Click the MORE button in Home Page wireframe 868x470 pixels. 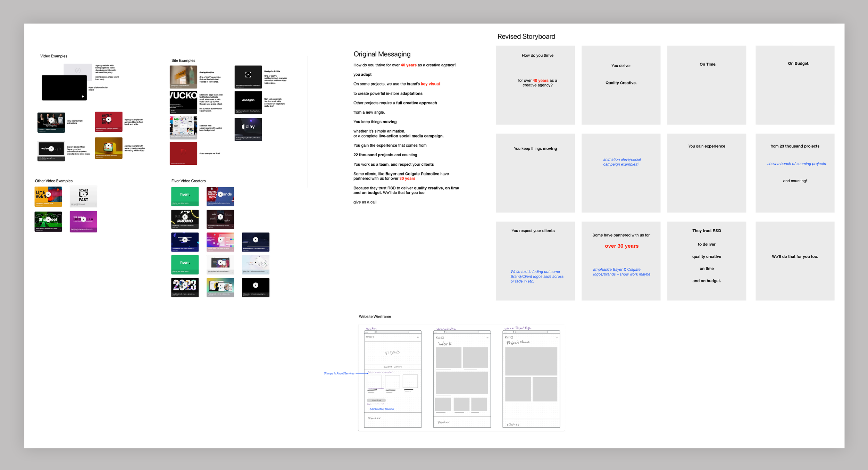click(x=376, y=400)
